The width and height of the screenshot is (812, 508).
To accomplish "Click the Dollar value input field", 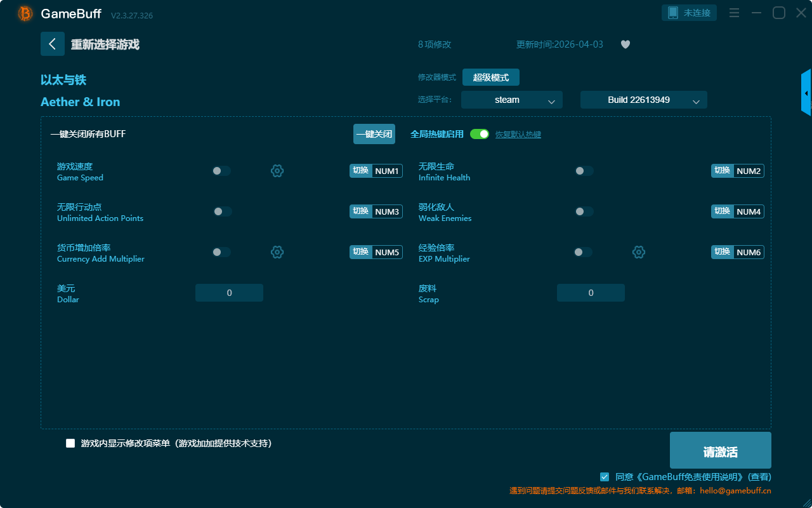I will [x=229, y=293].
